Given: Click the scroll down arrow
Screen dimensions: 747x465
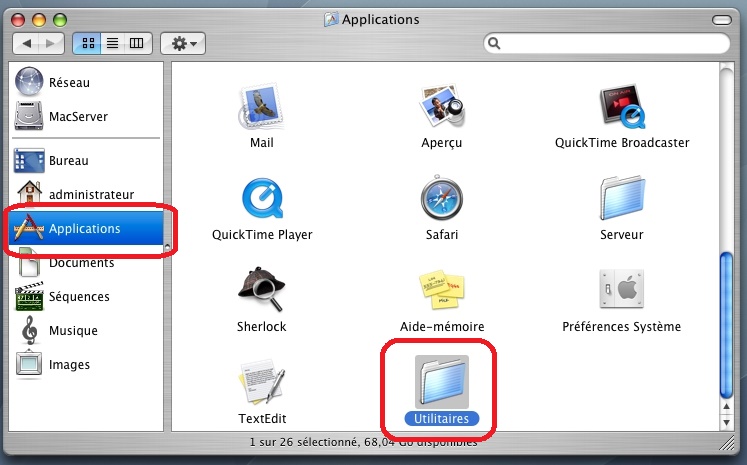Looking at the screenshot, I should point(727,422).
